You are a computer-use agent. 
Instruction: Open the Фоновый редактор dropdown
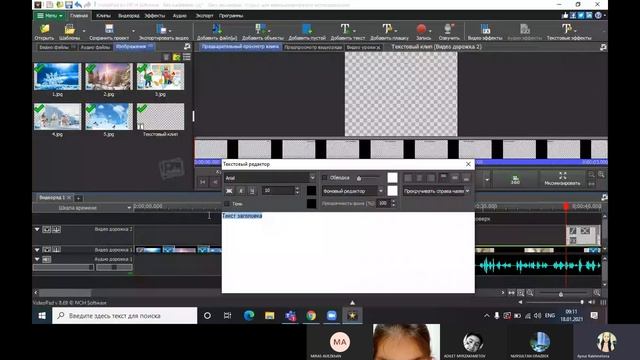(381, 191)
